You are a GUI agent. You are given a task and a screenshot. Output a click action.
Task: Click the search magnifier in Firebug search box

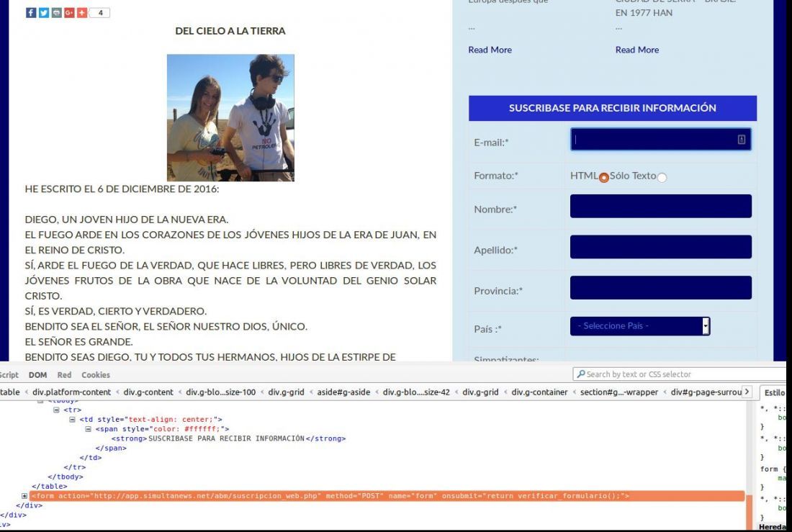pyautogui.click(x=581, y=374)
